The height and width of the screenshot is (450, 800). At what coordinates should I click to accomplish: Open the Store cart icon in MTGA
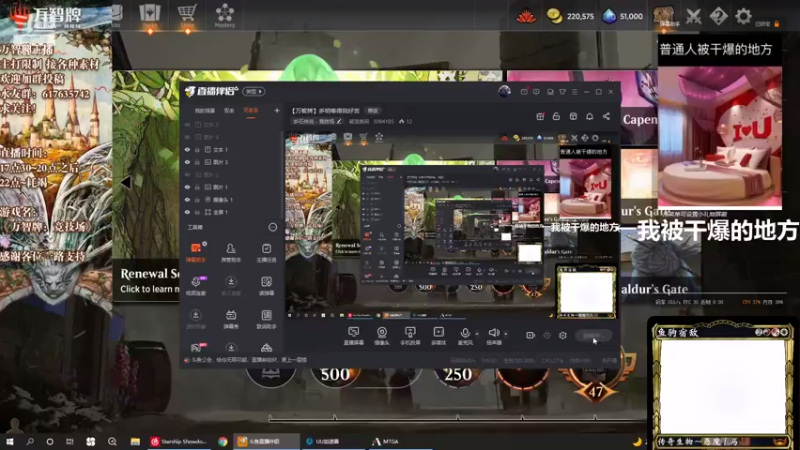187,15
